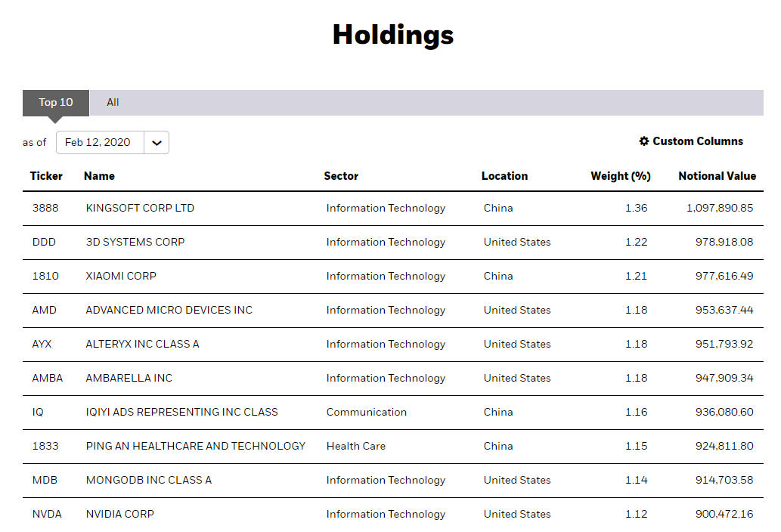The width and height of the screenshot is (781, 532).
Task: Select MONGODB INC CLASS A name
Action: (149, 481)
